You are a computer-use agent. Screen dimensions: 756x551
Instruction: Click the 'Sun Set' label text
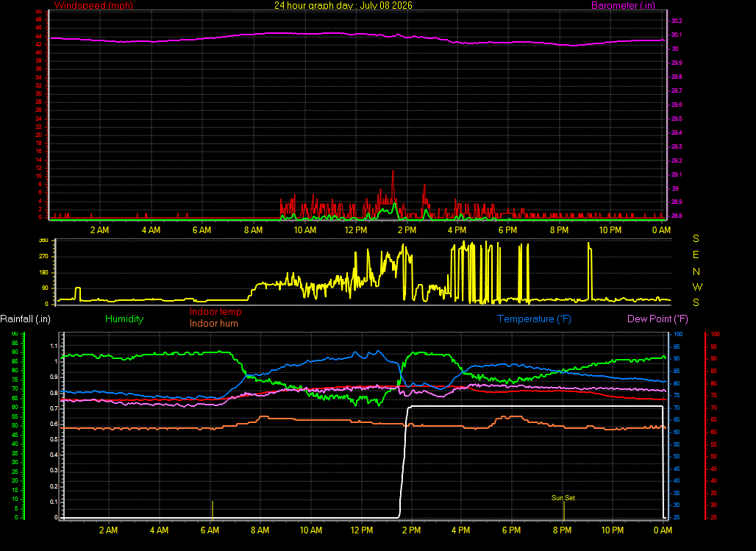coord(563,498)
